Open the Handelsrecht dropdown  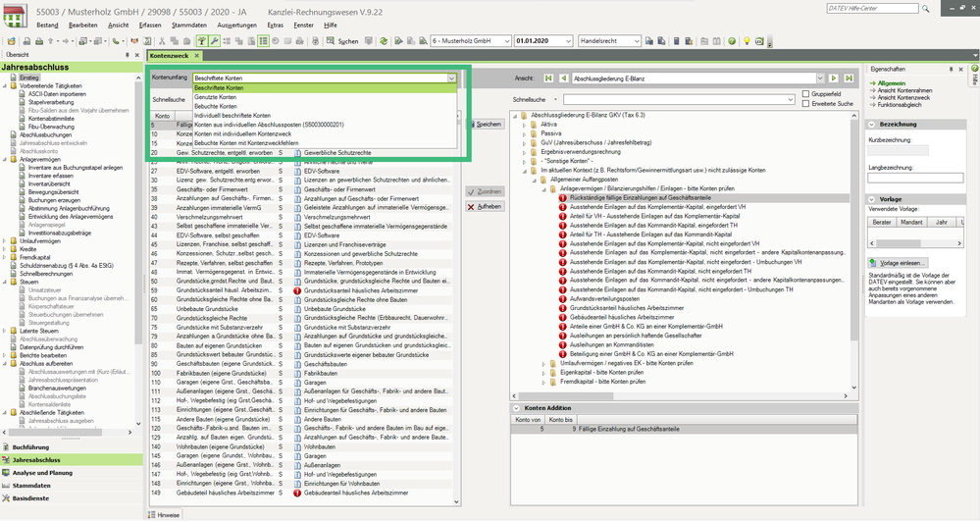tap(637, 41)
